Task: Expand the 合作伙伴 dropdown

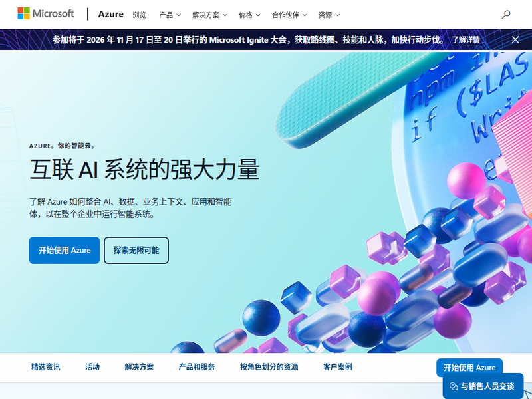Action: 289,15
